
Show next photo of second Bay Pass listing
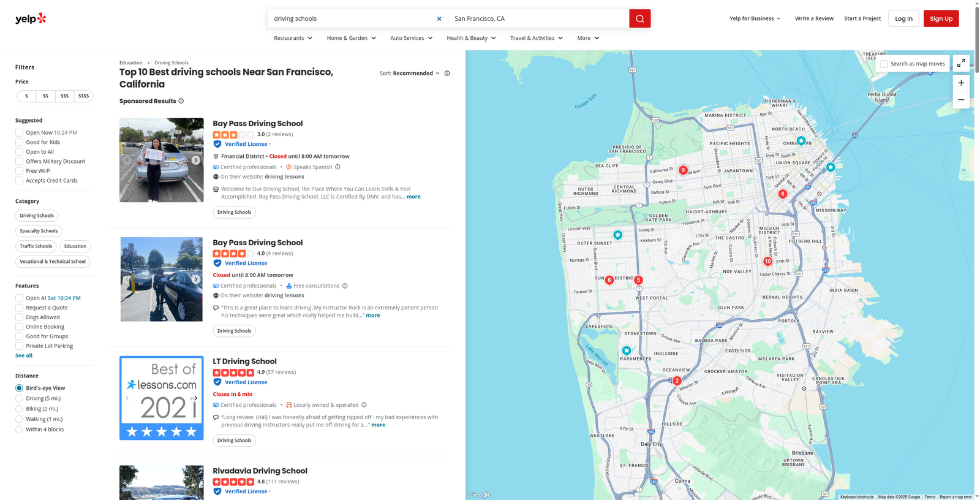pos(196,279)
